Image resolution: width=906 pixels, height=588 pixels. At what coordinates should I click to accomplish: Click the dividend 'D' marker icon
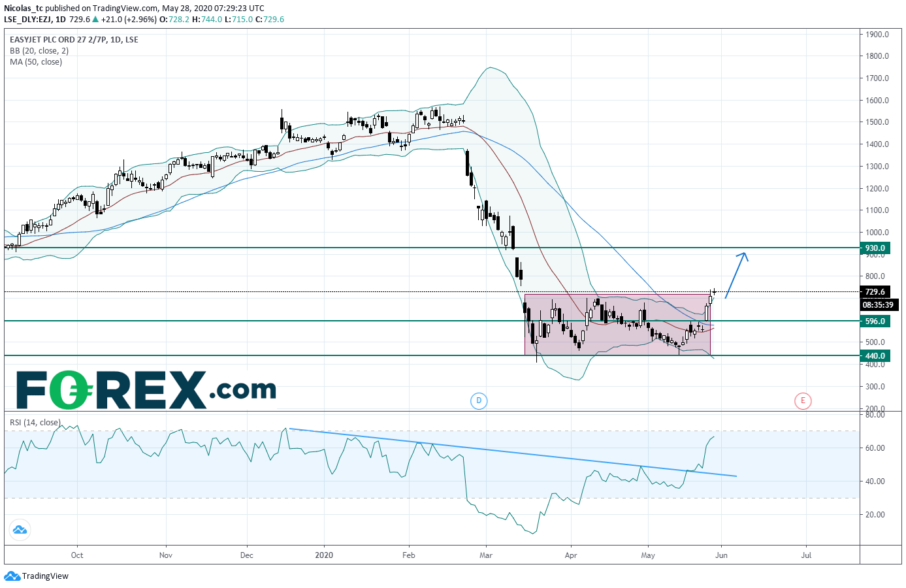coord(479,400)
